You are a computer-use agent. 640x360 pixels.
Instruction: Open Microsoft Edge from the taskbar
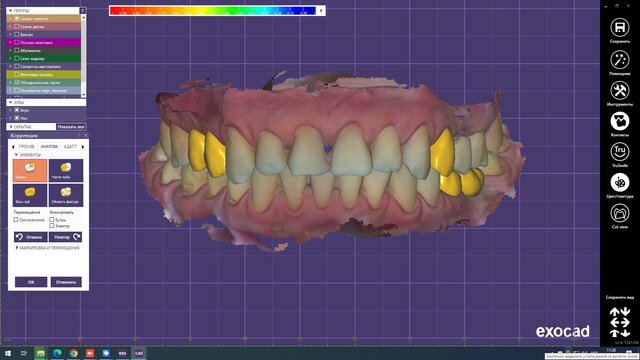click(57, 353)
